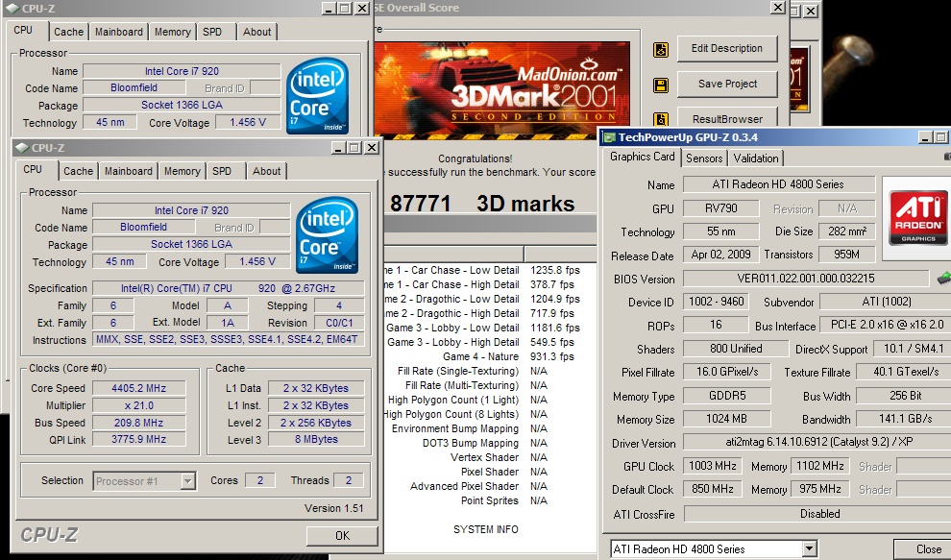Click the 87771 3D marks score text
951x560 pixels.
click(x=482, y=204)
